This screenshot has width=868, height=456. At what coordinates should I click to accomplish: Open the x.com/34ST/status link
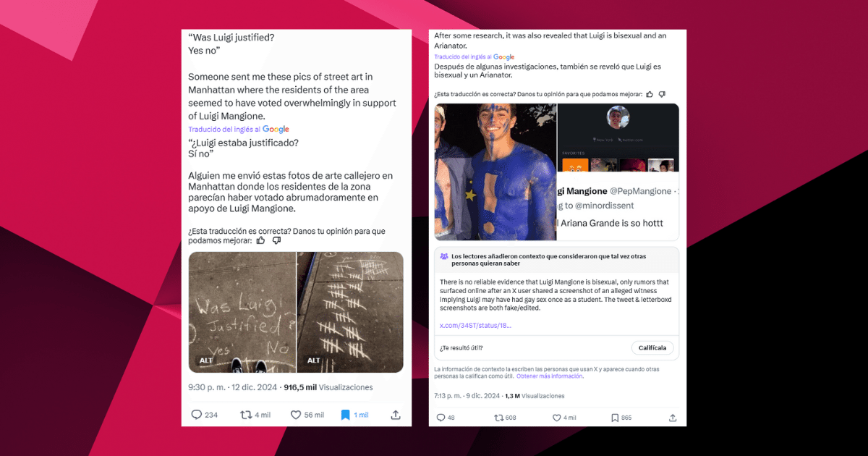475,326
